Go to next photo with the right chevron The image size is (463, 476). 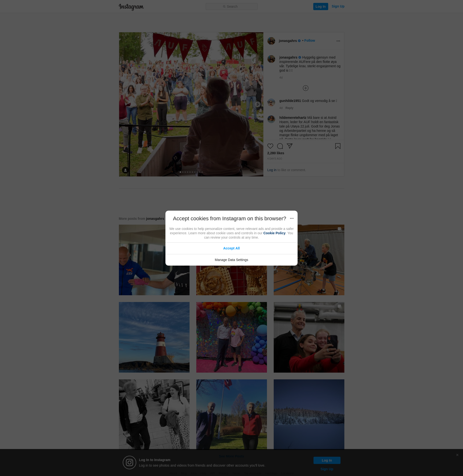(x=258, y=105)
